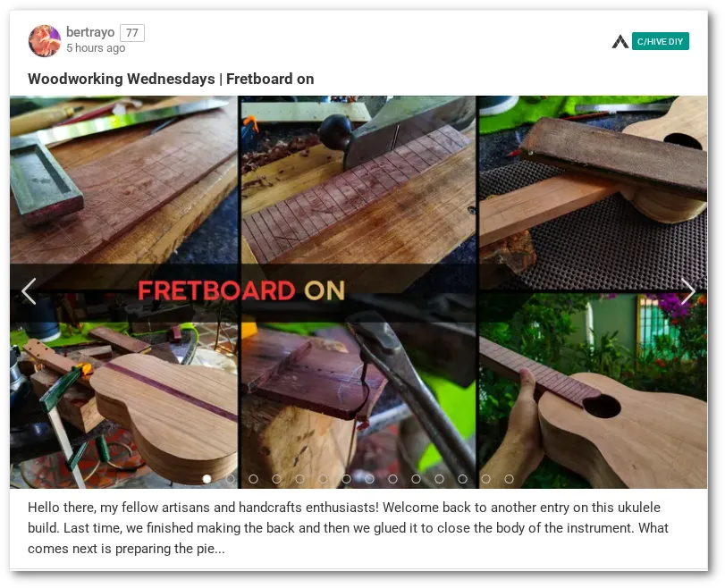
Task: Click the '5 hours ago' timestamp
Action: tap(96, 48)
